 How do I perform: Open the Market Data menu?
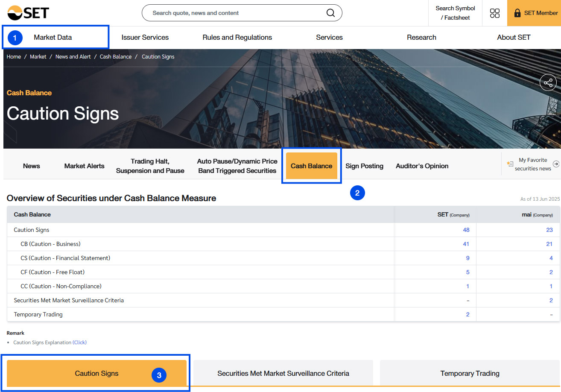[53, 37]
